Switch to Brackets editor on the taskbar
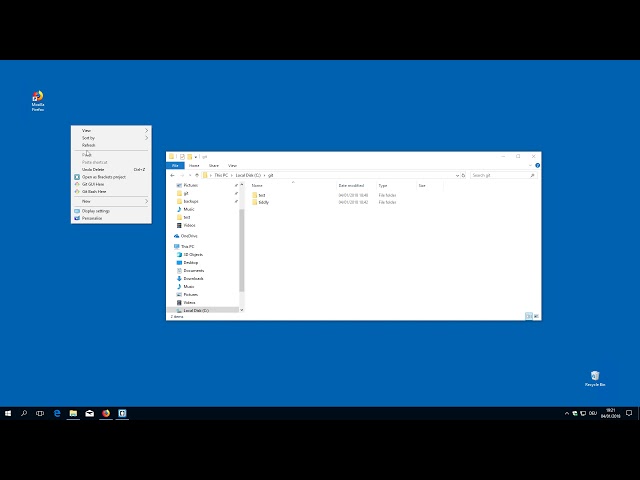 [122, 413]
